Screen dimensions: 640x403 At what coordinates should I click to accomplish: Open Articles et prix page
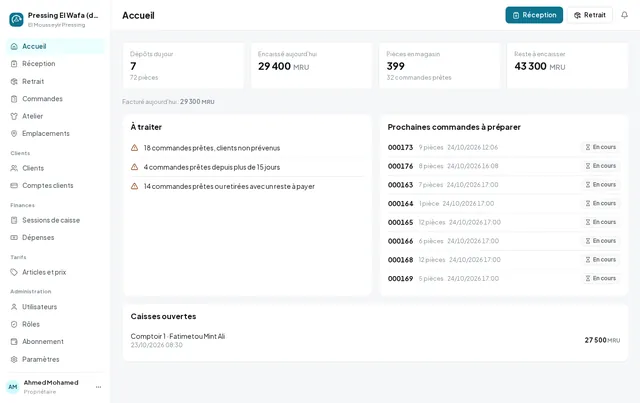(x=56, y=272)
